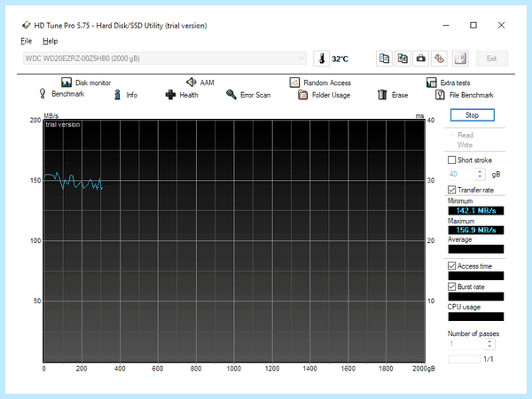Image resolution: width=532 pixels, height=399 pixels.
Task: Open the Health tab with cross icon
Action: 182,95
